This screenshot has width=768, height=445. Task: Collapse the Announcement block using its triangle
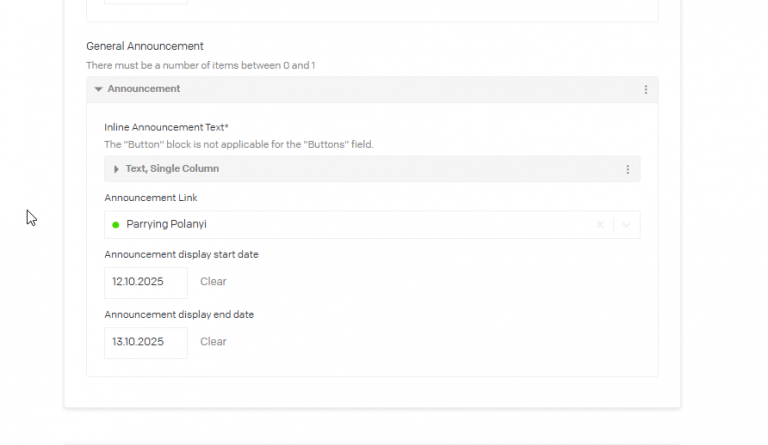(x=99, y=89)
